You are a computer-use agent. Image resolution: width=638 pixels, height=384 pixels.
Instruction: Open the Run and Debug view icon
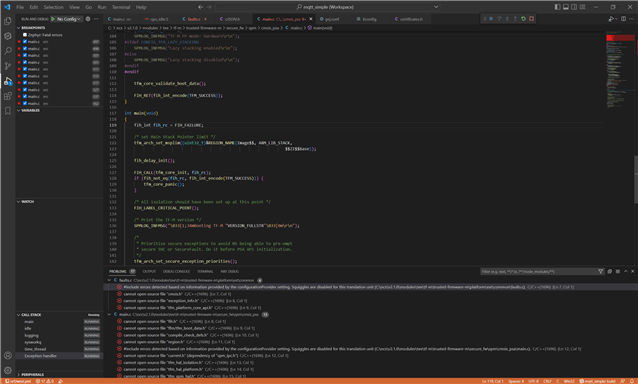coord(8,81)
